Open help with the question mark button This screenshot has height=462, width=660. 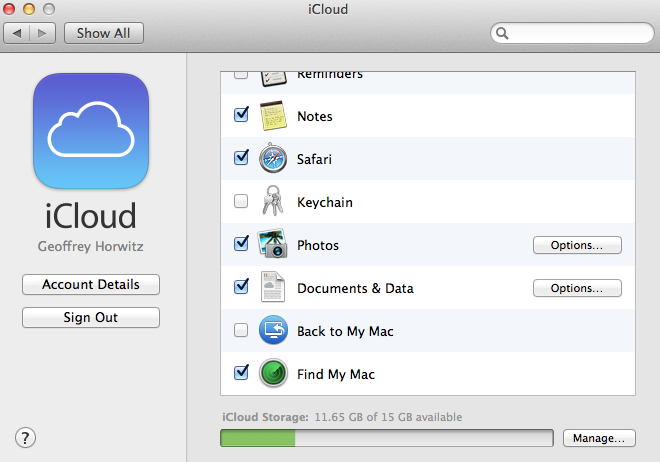tap(25, 438)
